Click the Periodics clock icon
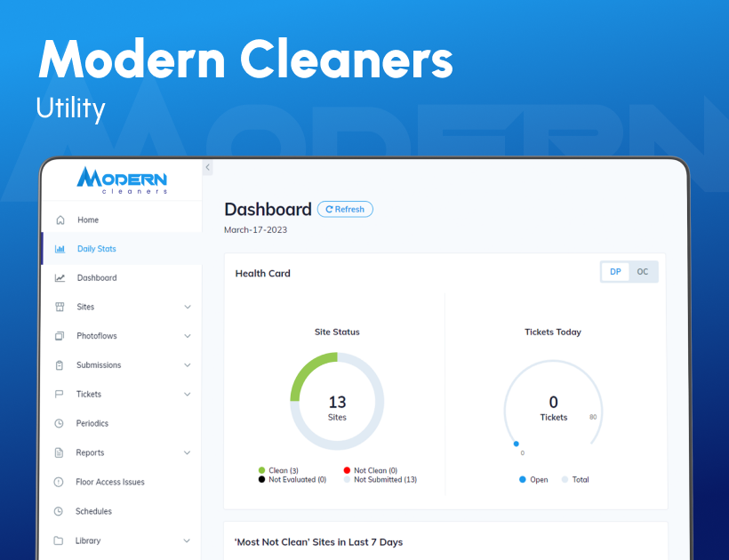The height and width of the screenshot is (560, 729). (60, 423)
